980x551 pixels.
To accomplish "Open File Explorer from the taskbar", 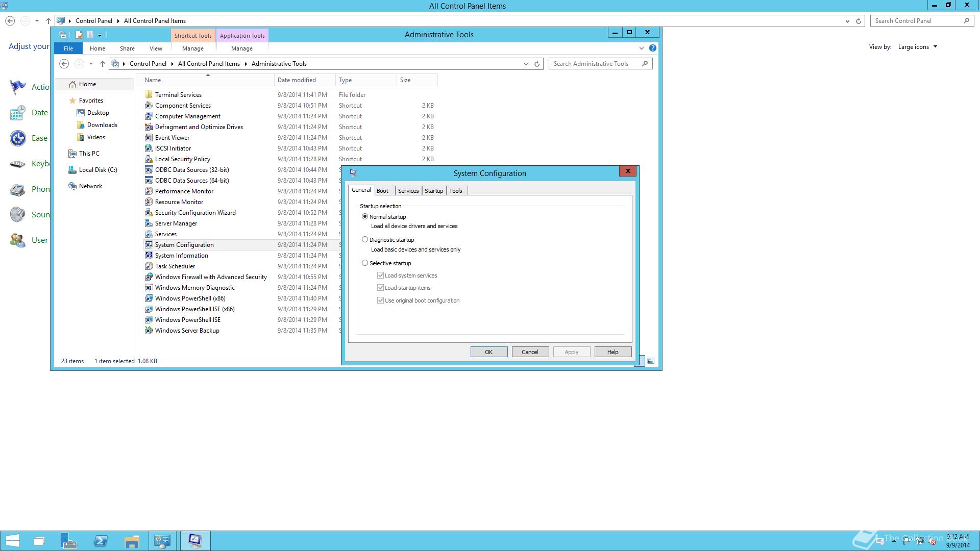I will pyautogui.click(x=132, y=541).
